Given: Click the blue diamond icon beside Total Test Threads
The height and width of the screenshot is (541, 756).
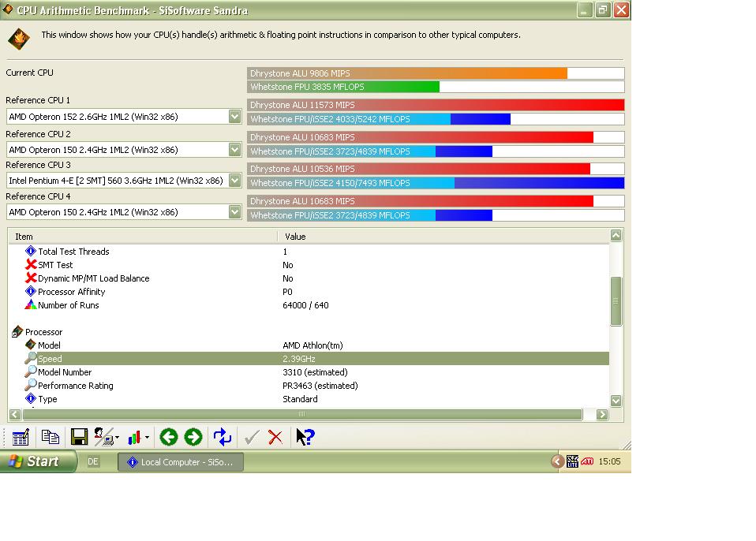Looking at the screenshot, I should click(x=31, y=251).
